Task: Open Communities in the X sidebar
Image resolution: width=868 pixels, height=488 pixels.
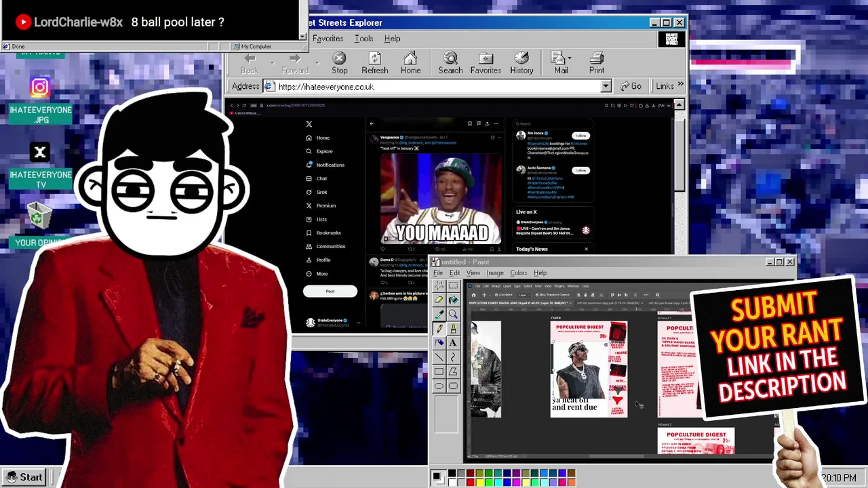Action: coord(325,246)
